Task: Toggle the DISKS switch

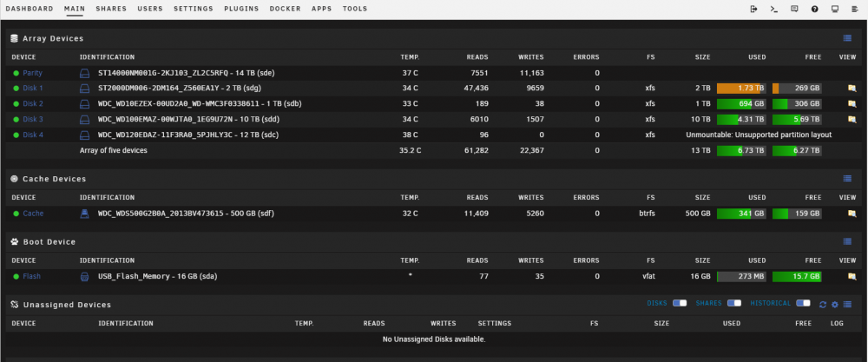Action: [x=680, y=303]
